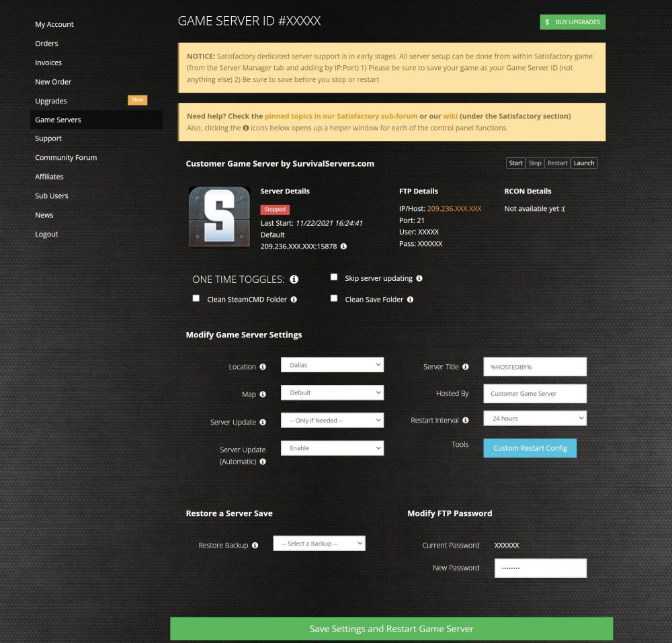Click the Restart server button

[557, 163]
